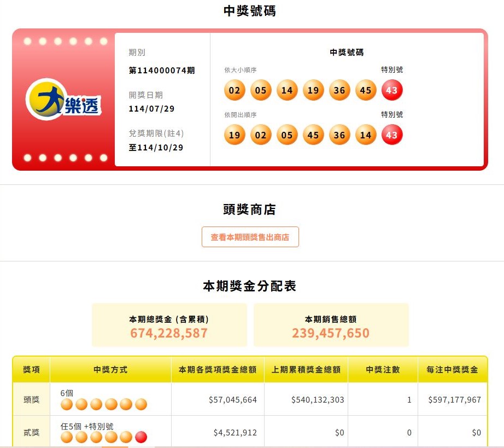Click the draw number 第114000074期
504x448 pixels.
(x=162, y=71)
